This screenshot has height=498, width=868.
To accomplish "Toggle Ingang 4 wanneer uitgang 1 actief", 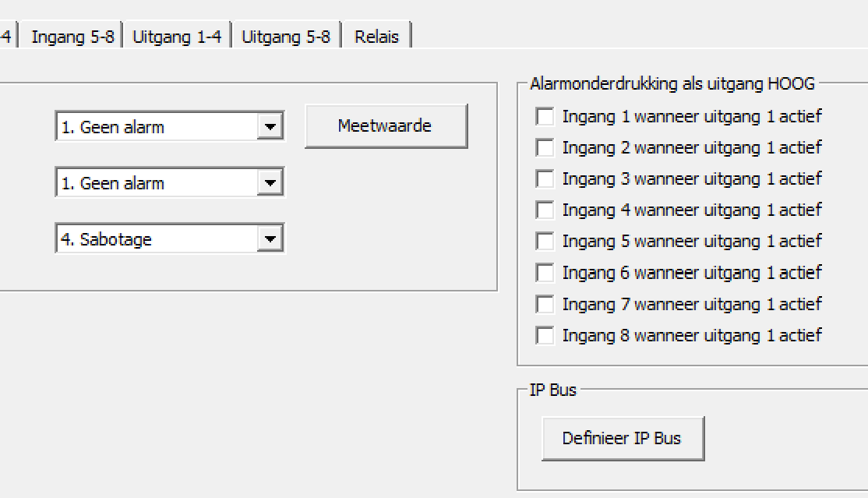I will tap(545, 210).
